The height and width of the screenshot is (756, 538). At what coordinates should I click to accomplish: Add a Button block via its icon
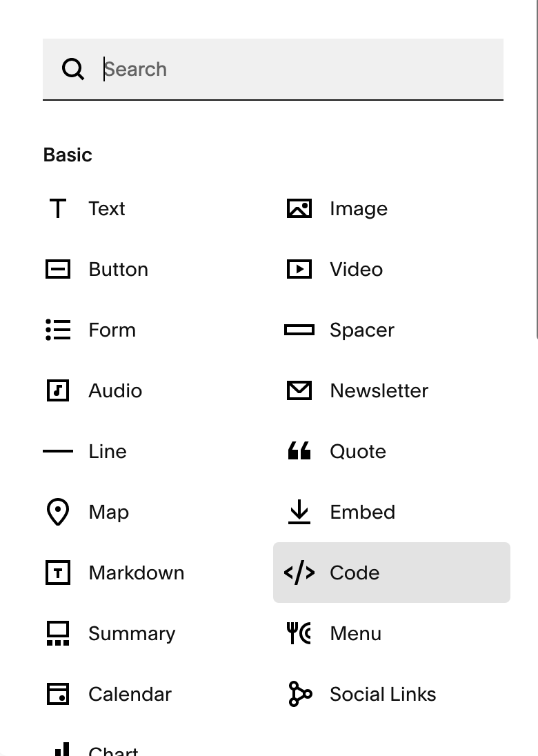[x=58, y=269]
